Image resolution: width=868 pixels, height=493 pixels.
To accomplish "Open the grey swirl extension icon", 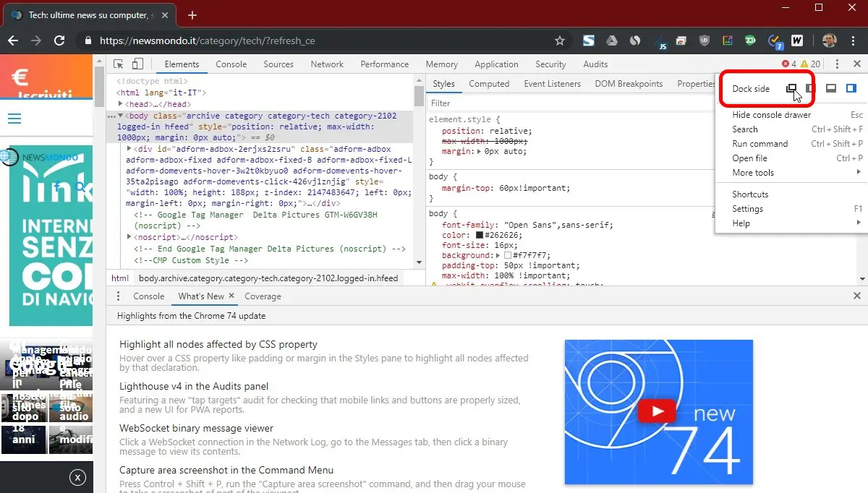I will (635, 40).
